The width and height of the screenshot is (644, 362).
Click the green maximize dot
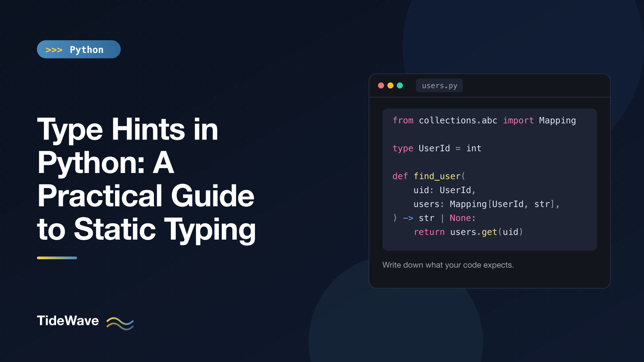click(400, 85)
